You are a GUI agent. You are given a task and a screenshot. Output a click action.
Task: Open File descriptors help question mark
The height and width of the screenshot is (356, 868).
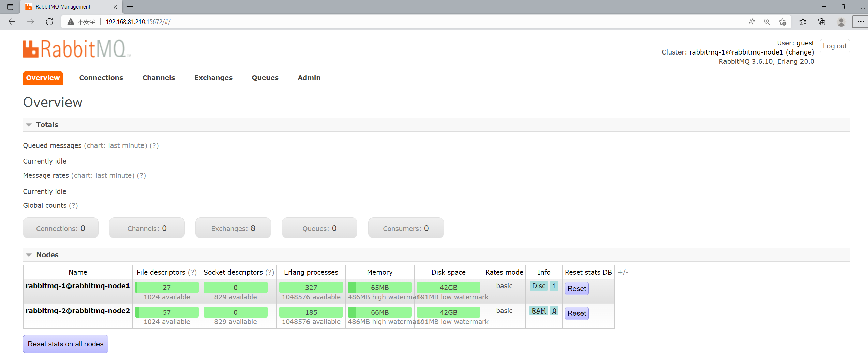(x=192, y=272)
